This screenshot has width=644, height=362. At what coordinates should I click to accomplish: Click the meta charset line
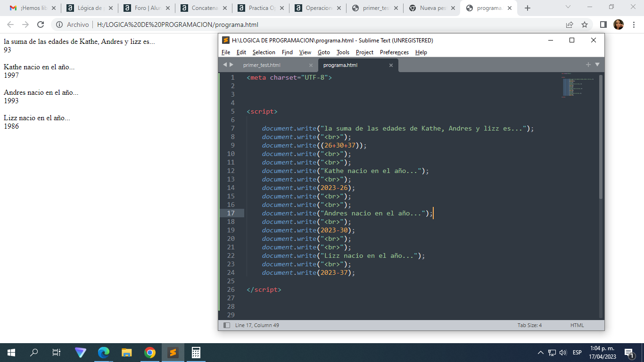click(289, 77)
